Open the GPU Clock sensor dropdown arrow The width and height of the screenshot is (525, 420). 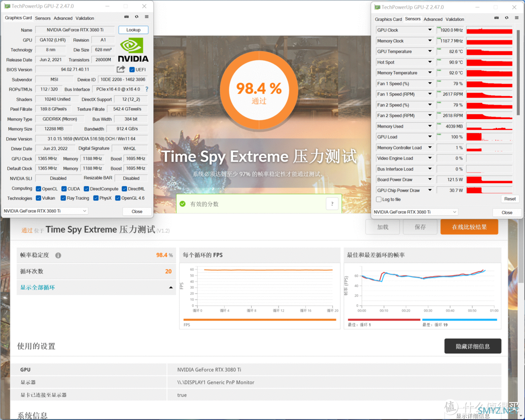point(430,30)
